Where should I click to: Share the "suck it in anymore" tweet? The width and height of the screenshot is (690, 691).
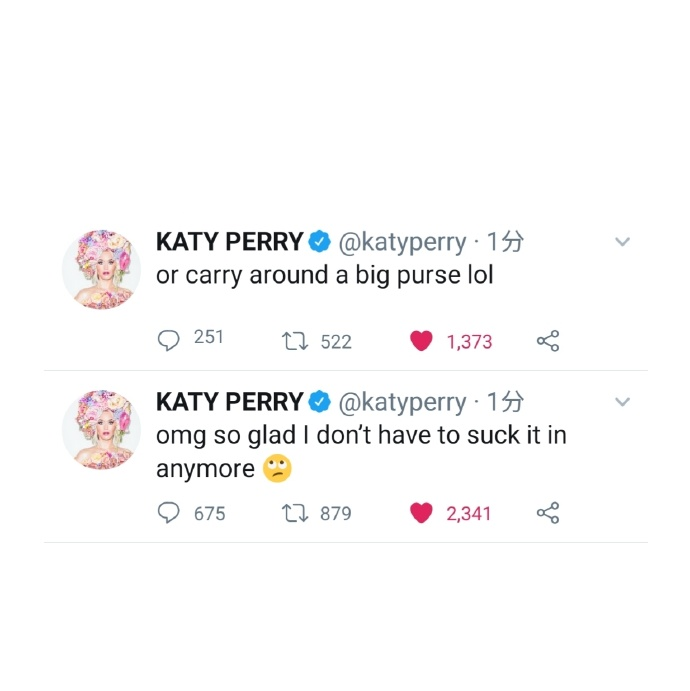pyautogui.click(x=547, y=513)
